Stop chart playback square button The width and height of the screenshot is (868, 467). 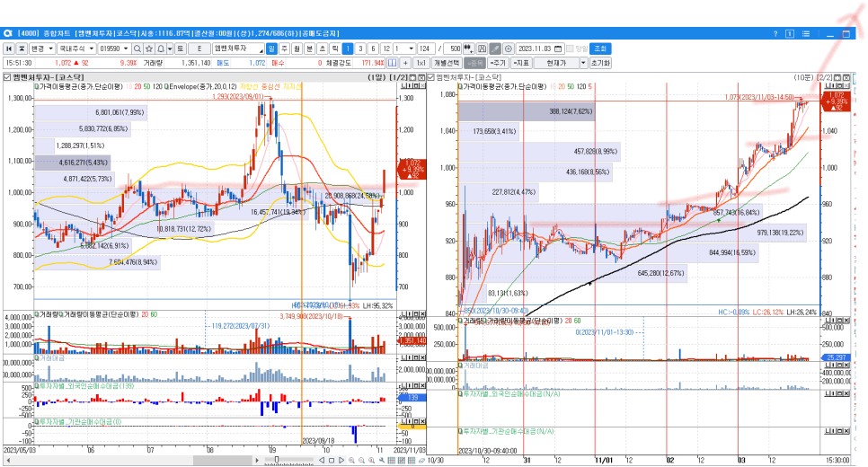click(x=331, y=461)
